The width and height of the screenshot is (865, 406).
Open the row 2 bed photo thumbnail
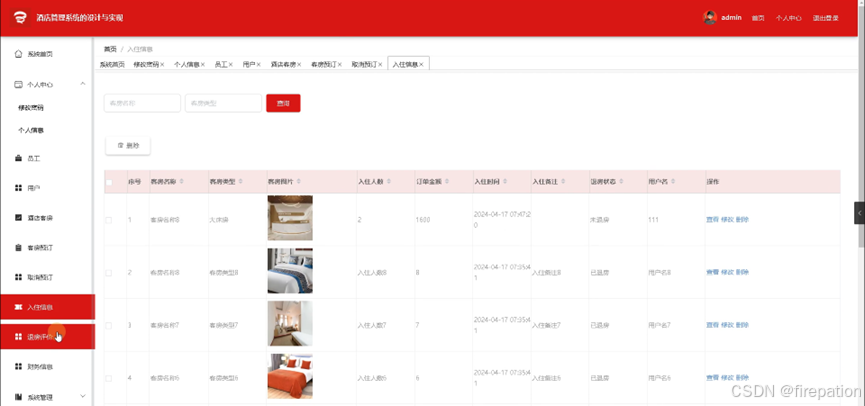tap(290, 270)
